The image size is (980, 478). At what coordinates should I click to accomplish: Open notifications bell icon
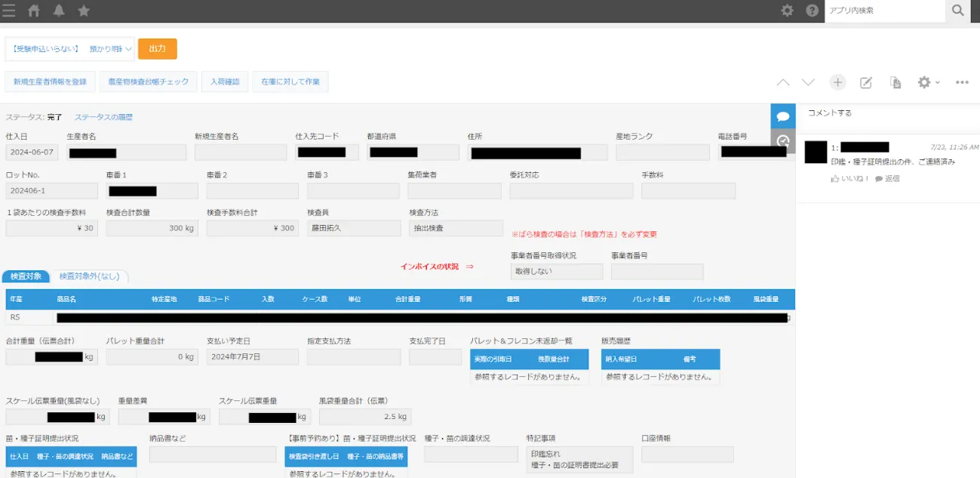(59, 11)
